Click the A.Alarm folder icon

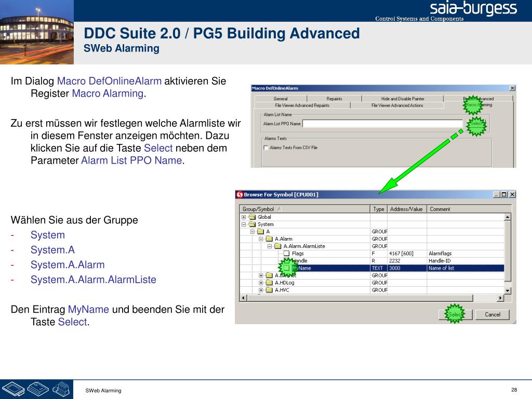[x=270, y=239]
